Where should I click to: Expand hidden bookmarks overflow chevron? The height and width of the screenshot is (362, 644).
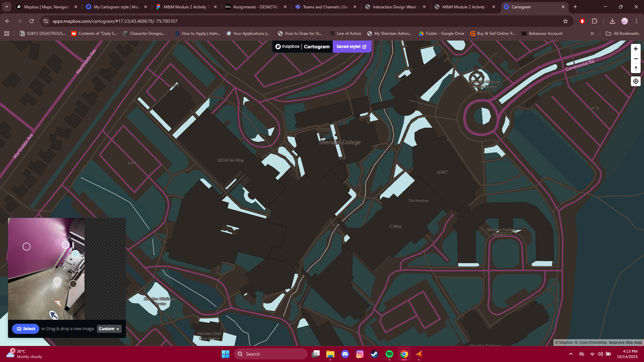tap(592, 34)
